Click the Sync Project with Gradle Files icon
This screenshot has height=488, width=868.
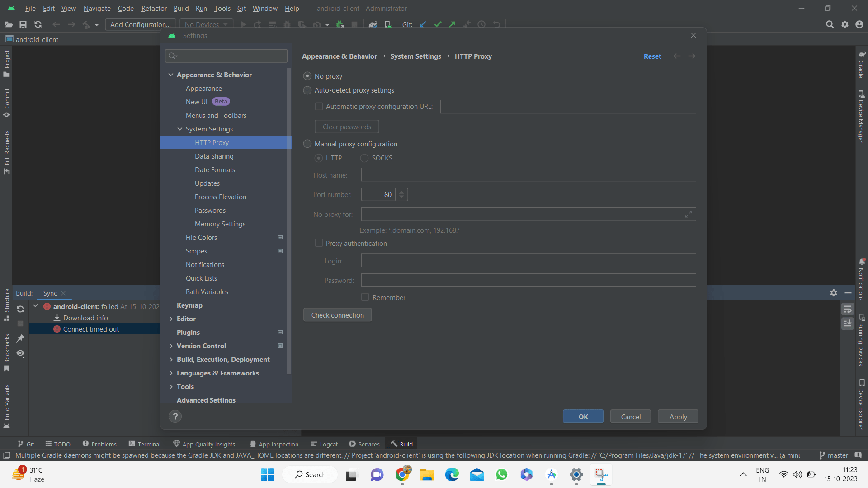(373, 24)
